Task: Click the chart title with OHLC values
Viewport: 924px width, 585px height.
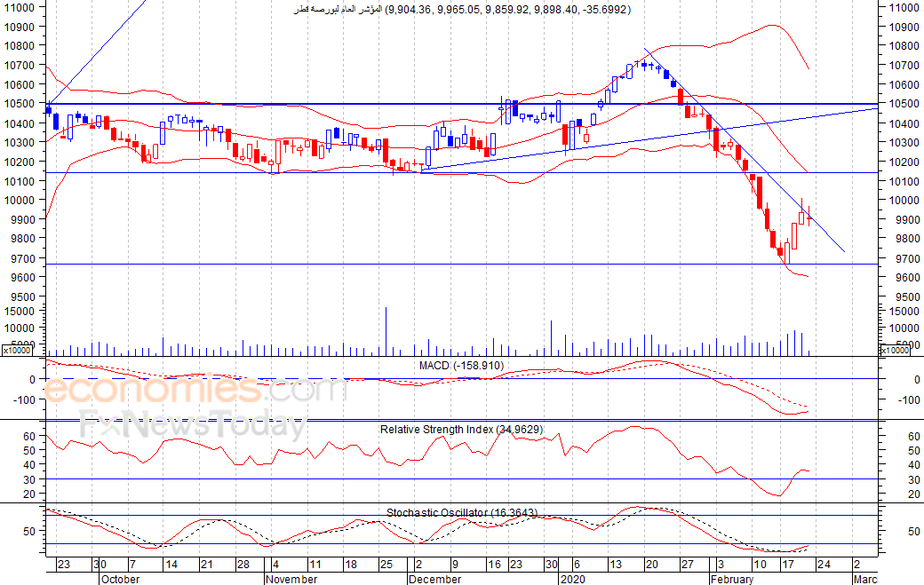Action: (x=462, y=10)
